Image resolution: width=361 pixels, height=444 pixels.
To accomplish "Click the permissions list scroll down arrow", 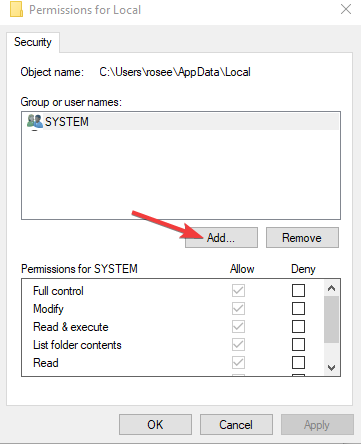I will click(331, 368).
